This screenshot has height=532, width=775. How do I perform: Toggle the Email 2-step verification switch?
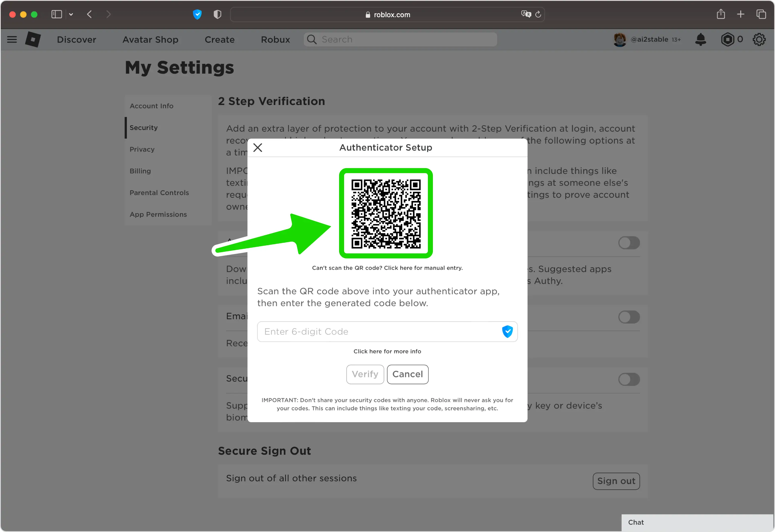(629, 316)
